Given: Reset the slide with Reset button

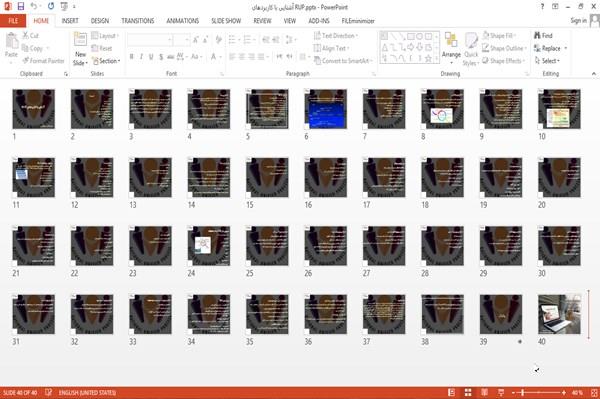Looking at the screenshot, I should [x=102, y=48].
